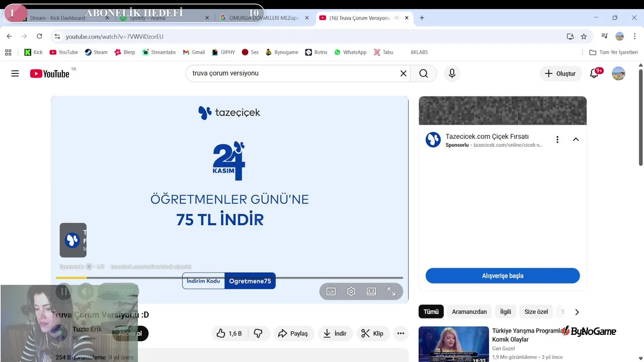Click Alışverişe başla button

tap(503, 276)
